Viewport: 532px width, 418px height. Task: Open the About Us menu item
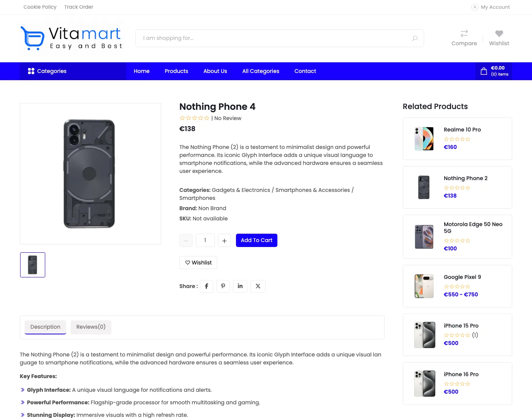(215, 71)
